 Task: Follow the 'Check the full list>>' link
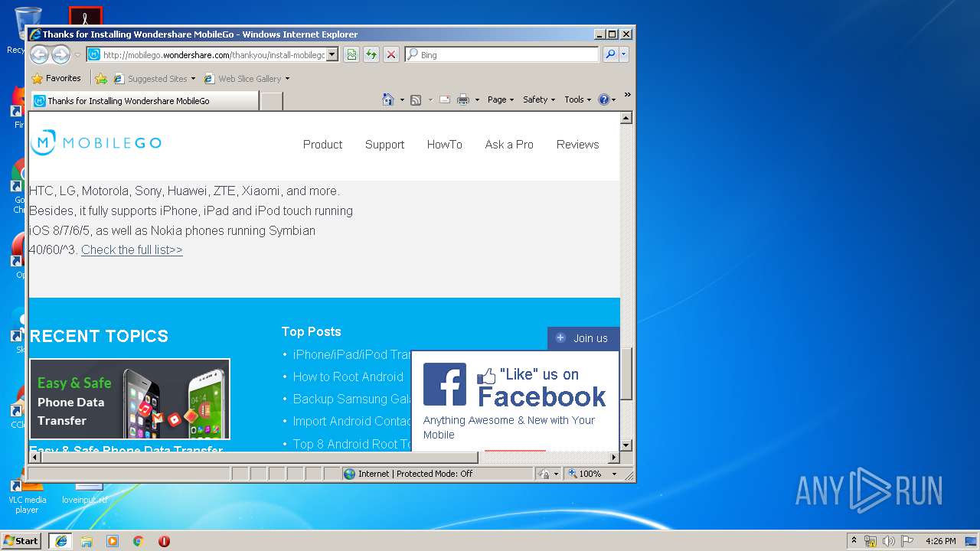point(132,249)
